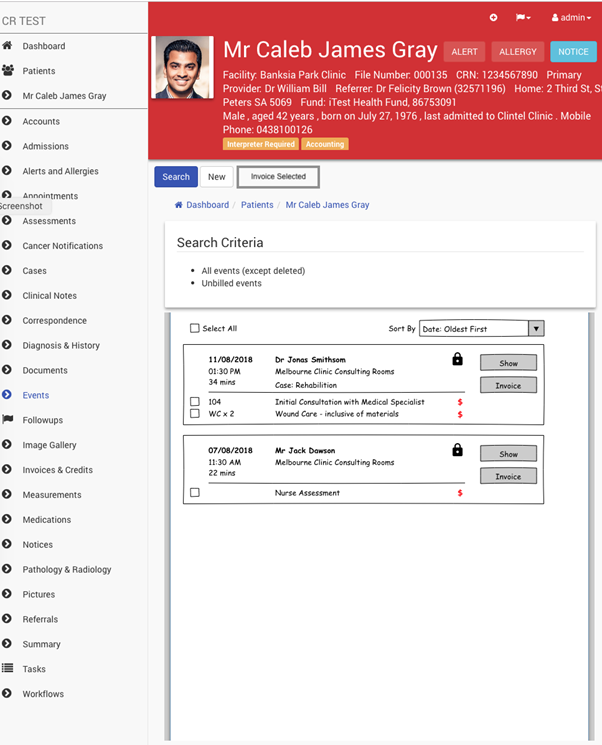602x745 pixels.
Task: Click arrow icon next to Image Gallery
Action: pyautogui.click(x=7, y=444)
